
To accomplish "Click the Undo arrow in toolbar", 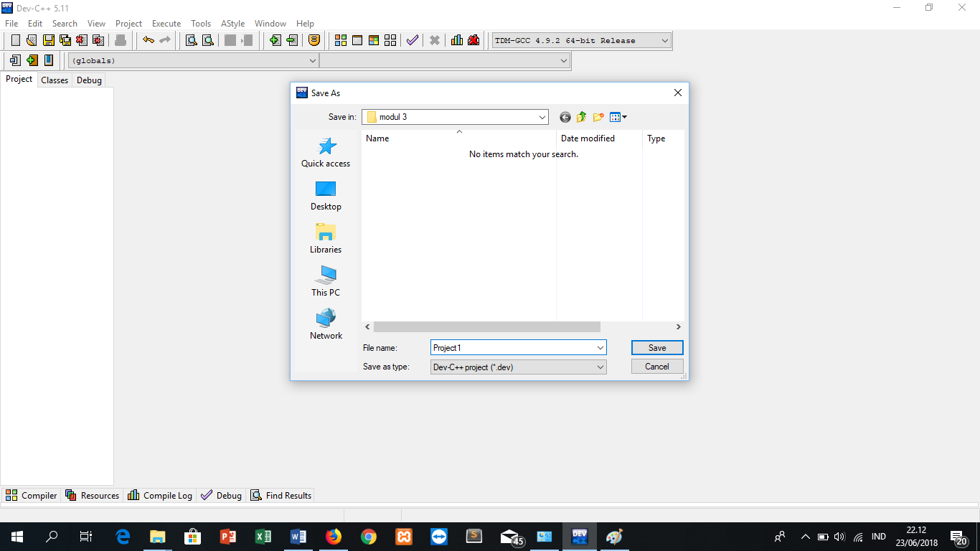I will (x=149, y=40).
